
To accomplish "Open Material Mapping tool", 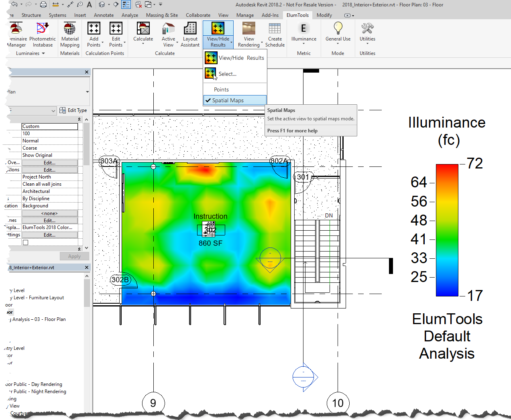I will (x=70, y=34).
